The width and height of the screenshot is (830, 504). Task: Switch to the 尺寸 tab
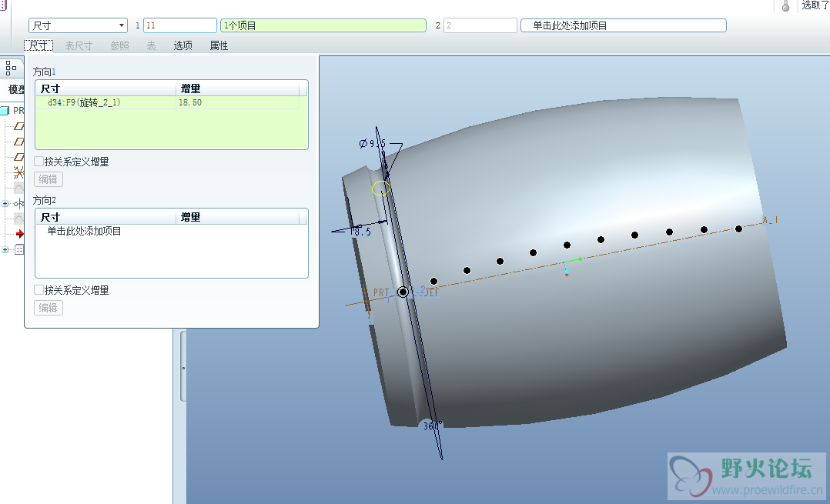[38, 45]
